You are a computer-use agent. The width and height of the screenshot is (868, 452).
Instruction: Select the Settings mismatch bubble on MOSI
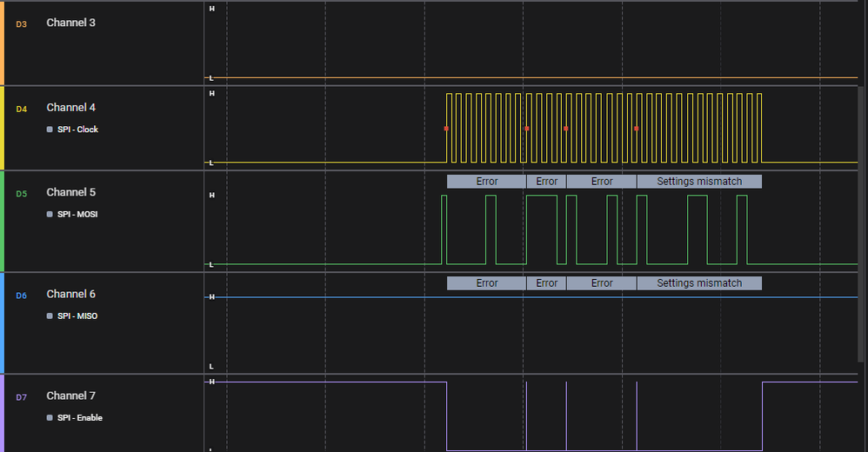(x=699, y=182)
